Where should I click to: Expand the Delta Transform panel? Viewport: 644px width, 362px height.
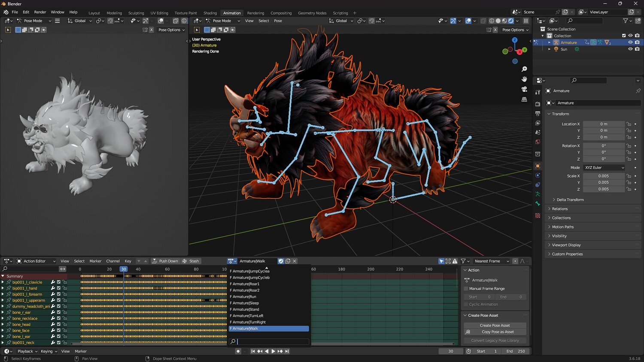click(x=570, y=200)
